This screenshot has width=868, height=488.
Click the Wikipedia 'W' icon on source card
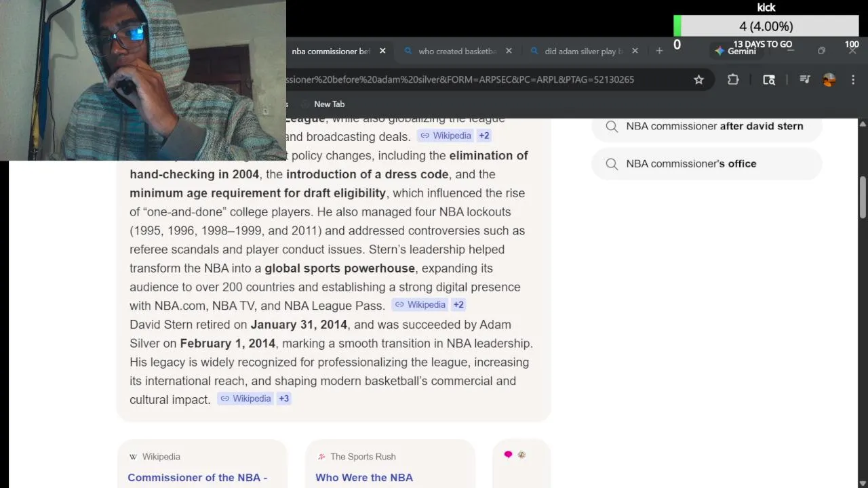[133, 457]
